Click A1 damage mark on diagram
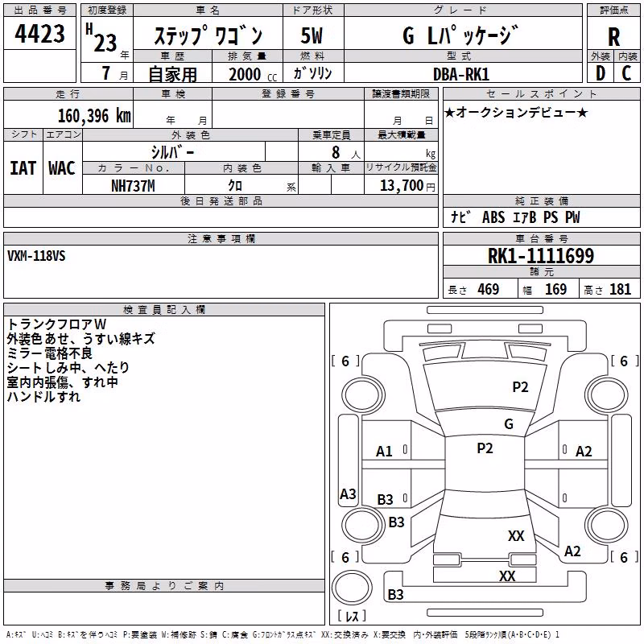 pos(384,452)
